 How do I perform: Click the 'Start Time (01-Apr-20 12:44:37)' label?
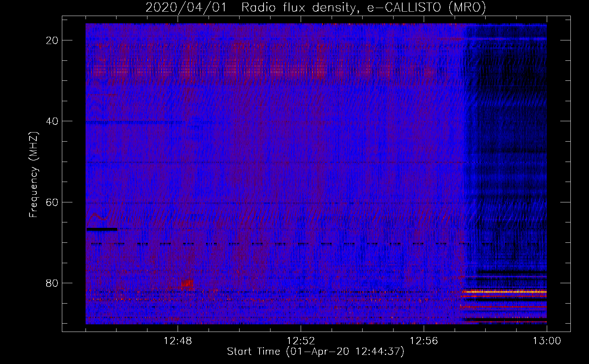(316, 352)
